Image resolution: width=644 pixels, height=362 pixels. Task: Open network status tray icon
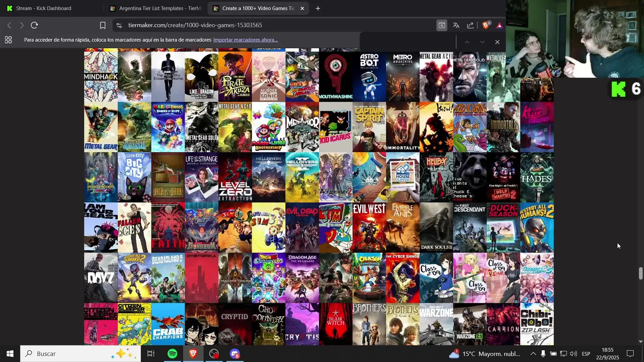[563, 354]
